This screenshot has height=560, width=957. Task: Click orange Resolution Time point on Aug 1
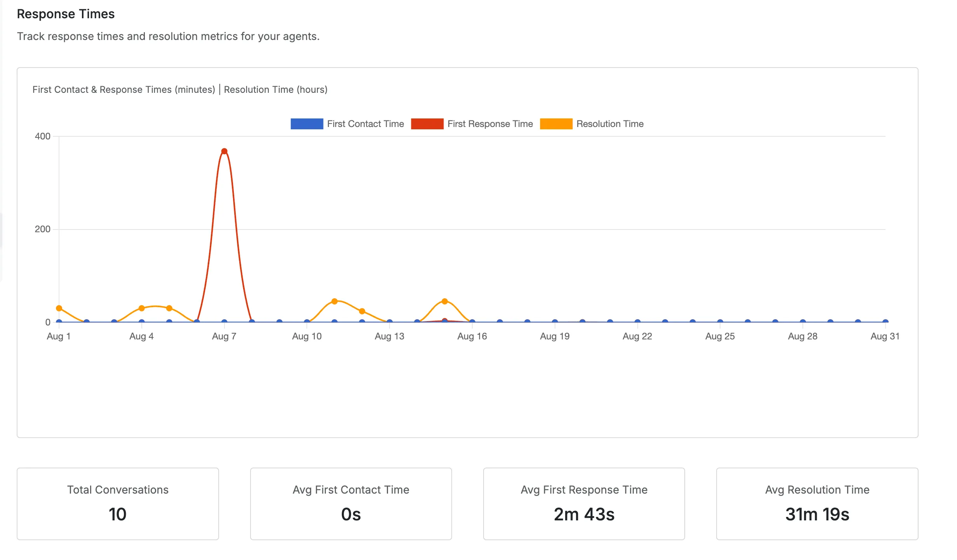click(59, 308)
